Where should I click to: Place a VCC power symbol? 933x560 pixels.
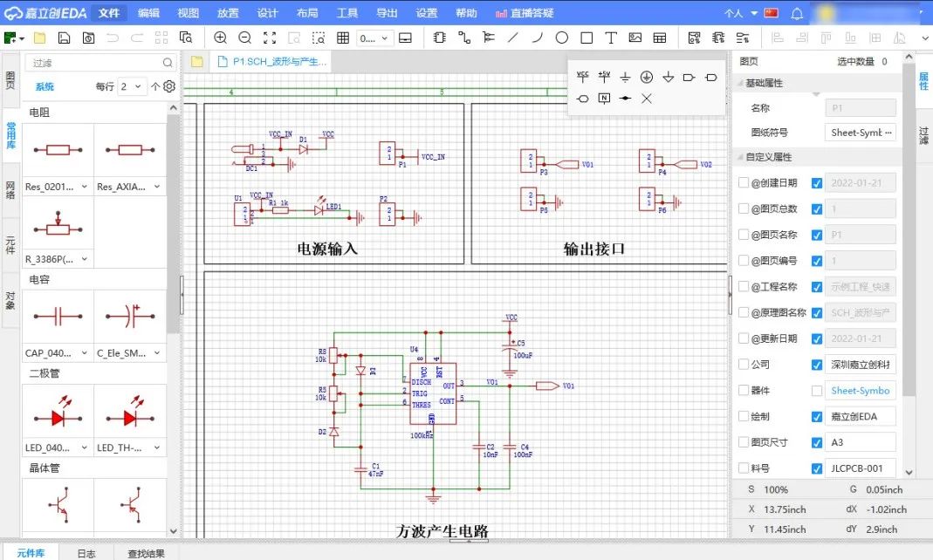(583, 76)
